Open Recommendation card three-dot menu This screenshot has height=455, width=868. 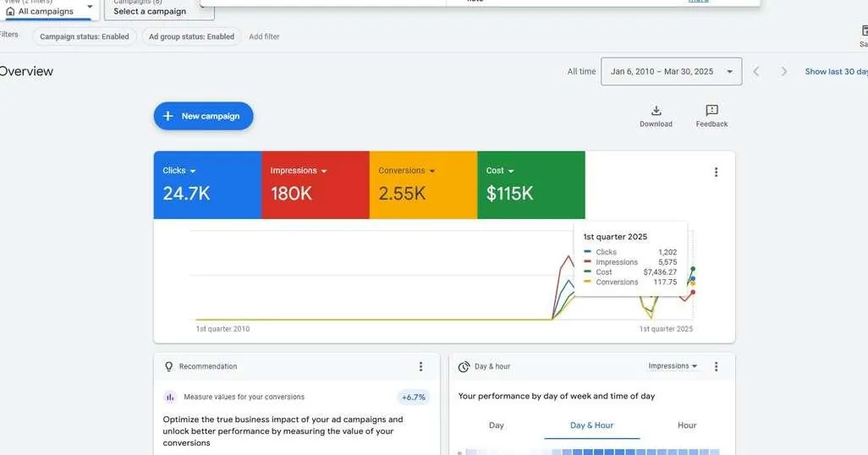click(x=420, y=366)
